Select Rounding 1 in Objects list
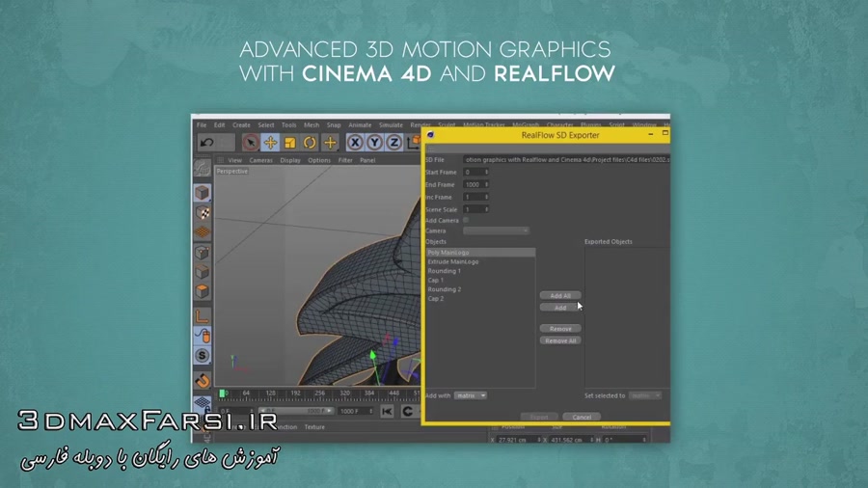Image resolution: width=868 pixels, height=488 pixels. [x=480, y=271]
